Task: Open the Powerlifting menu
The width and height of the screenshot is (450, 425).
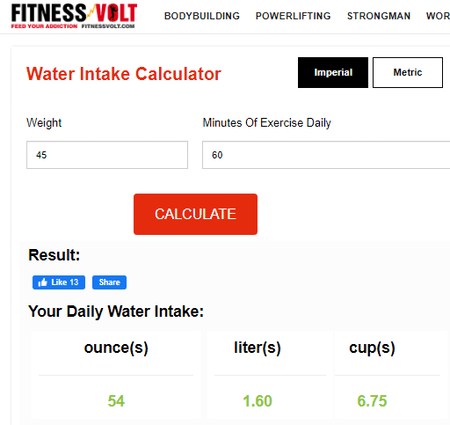Action: point(293,16)
